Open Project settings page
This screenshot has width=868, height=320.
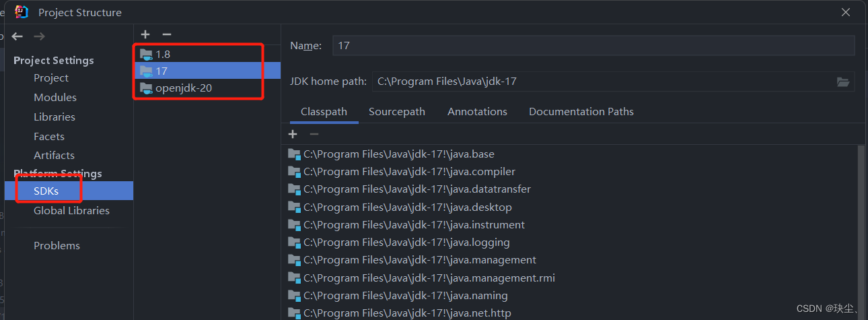click(x=51, y=78)
